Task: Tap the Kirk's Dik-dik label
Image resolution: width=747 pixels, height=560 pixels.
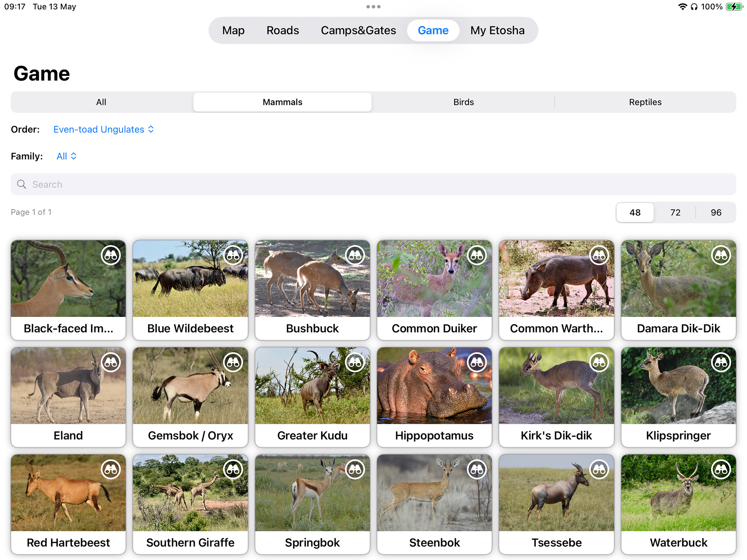Action: pos(556,435)
